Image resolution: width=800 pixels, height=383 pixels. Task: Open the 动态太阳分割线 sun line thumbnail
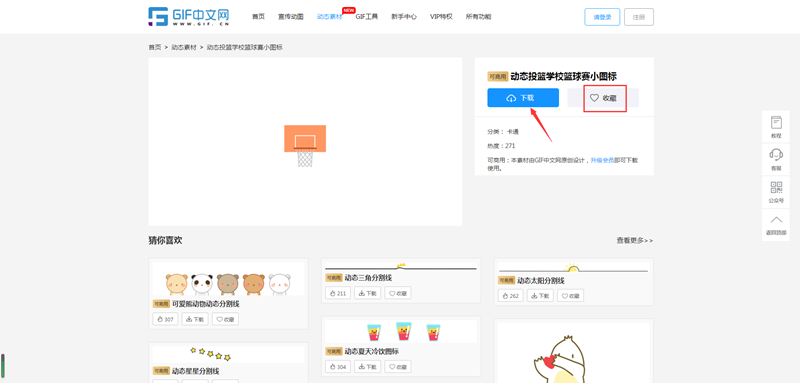573,267
